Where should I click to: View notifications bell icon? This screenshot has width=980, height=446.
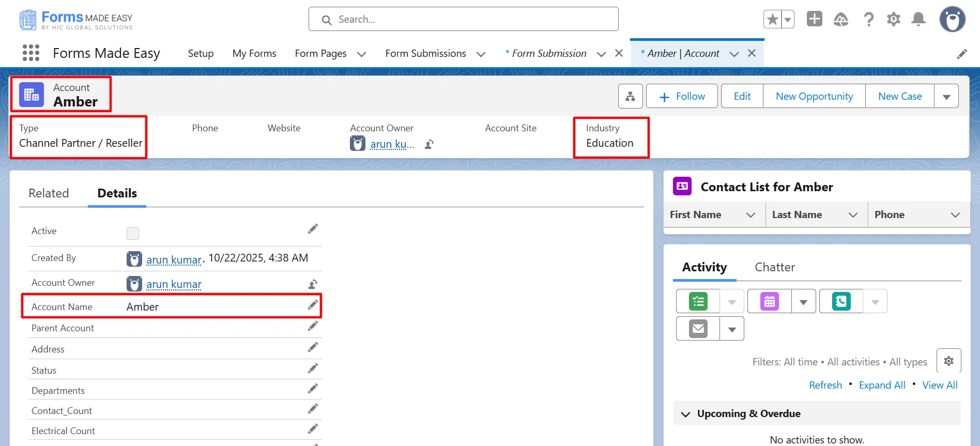coord(918,20)
